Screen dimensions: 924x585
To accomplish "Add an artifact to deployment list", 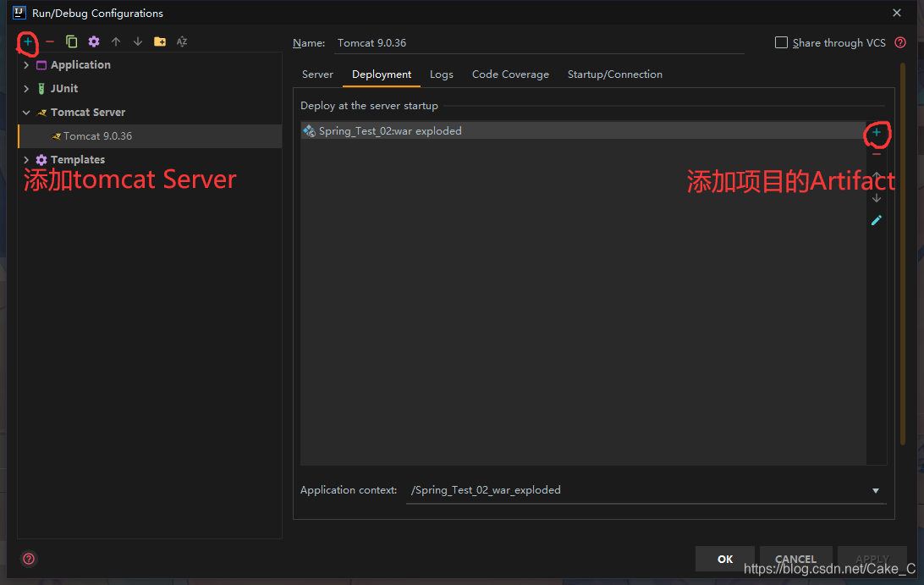I will pos(877,132).
